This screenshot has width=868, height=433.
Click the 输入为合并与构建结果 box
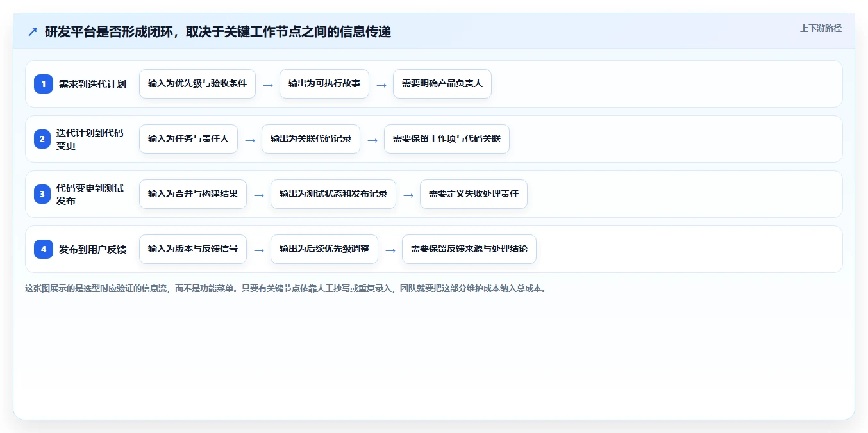(193, 194)
